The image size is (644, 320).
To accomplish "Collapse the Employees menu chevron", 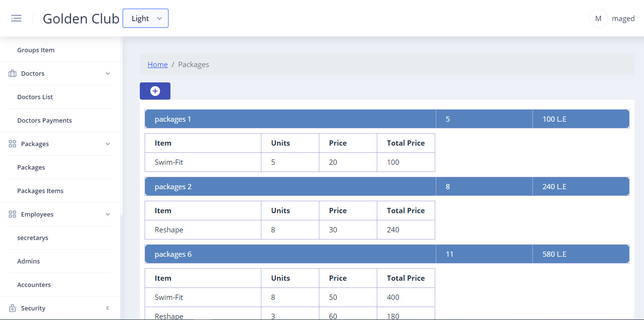I will (108, 215).
